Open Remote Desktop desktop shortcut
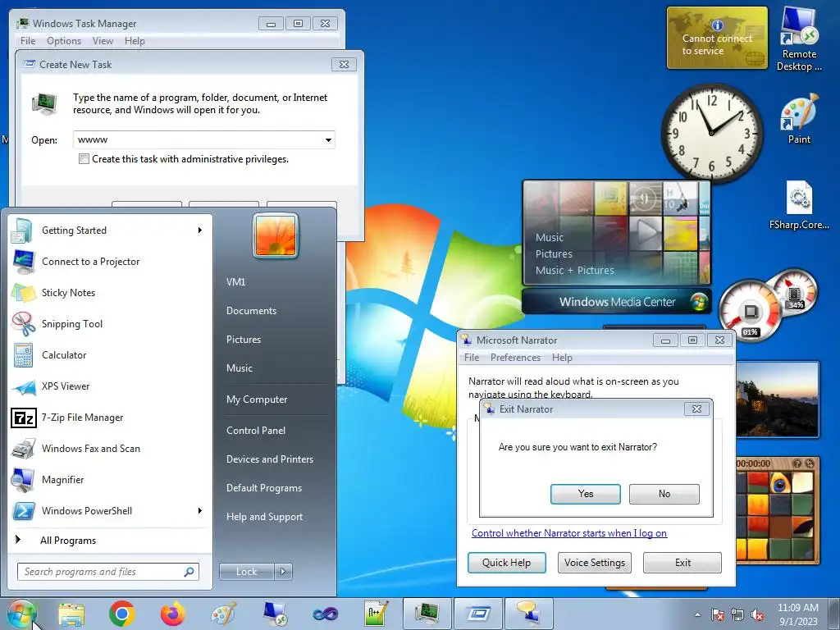Viewport: 840px width, 630px height. tap(799, 39)
